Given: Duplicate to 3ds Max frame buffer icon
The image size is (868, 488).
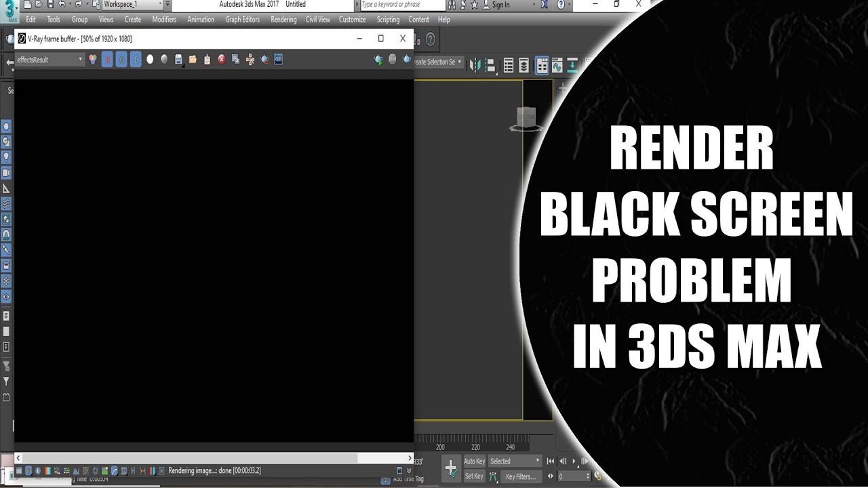Looking at the screenshot, I should click(235, 60).
